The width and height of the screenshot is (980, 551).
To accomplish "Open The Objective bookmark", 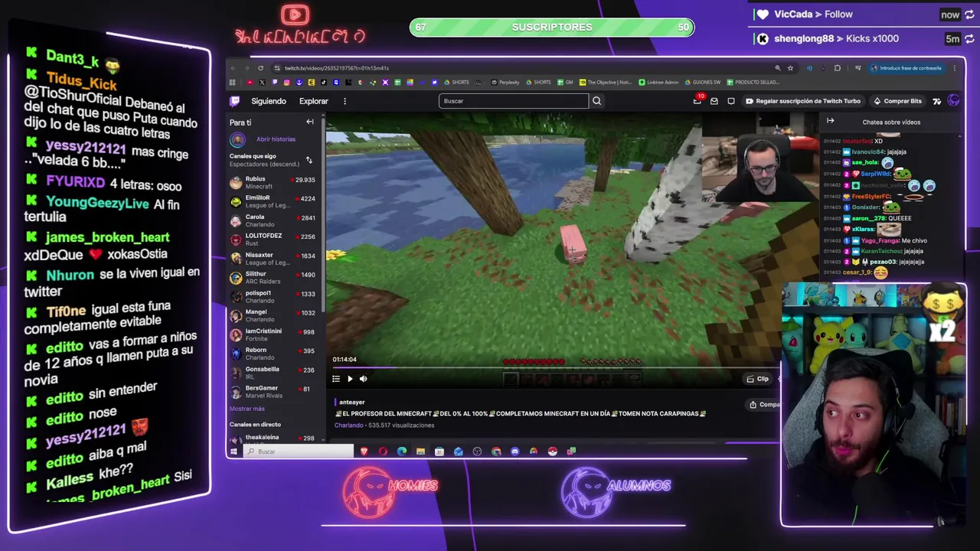I will [x=606, y=83].
